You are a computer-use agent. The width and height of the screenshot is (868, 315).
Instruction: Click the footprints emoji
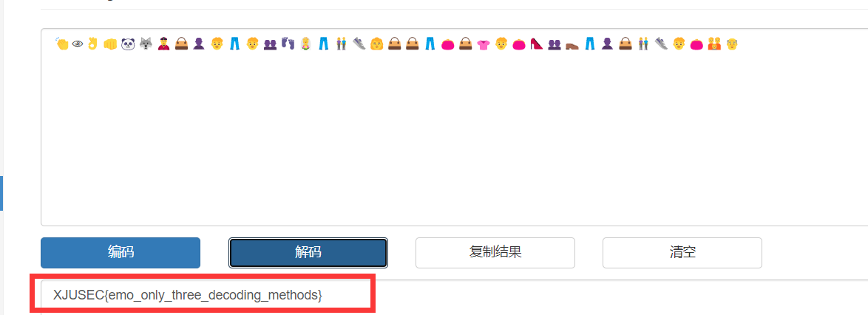pos(288,44)
